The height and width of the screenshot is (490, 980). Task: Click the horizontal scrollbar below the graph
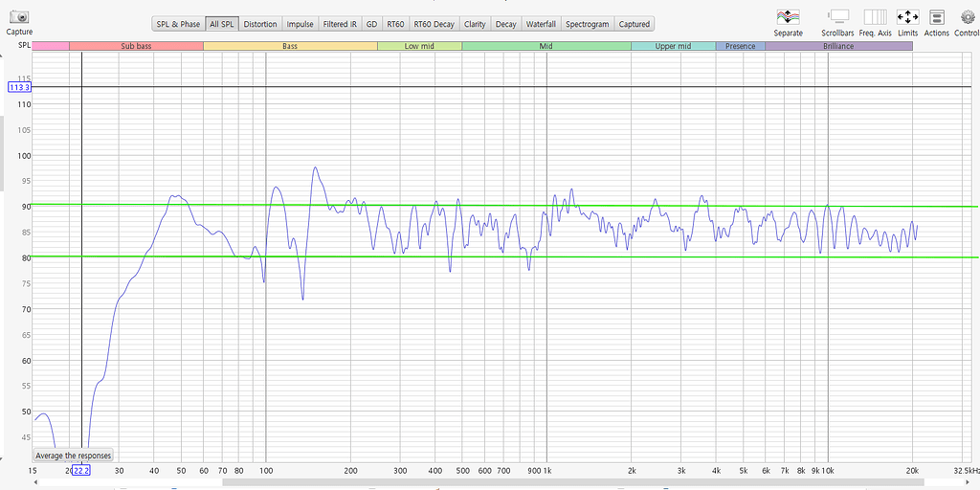coord(479,483)
